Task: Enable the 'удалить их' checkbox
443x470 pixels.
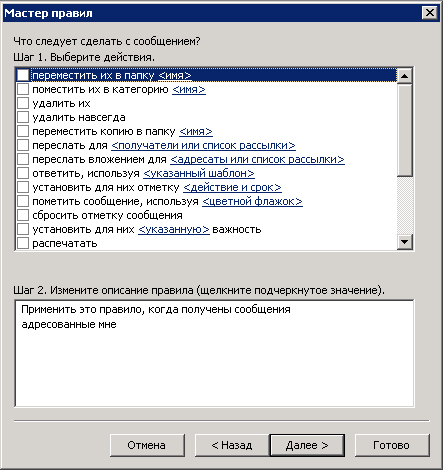Action: (23, 103)
